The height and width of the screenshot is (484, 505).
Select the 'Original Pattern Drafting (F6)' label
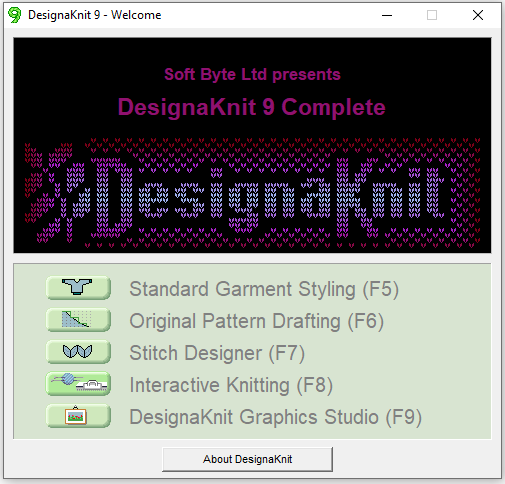click(x=257, y=321)
